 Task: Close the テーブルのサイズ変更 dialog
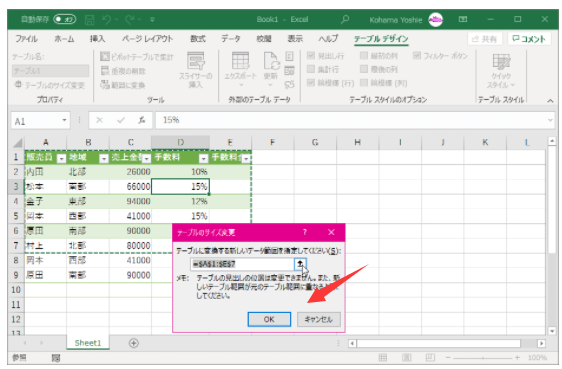pos(331,232)
